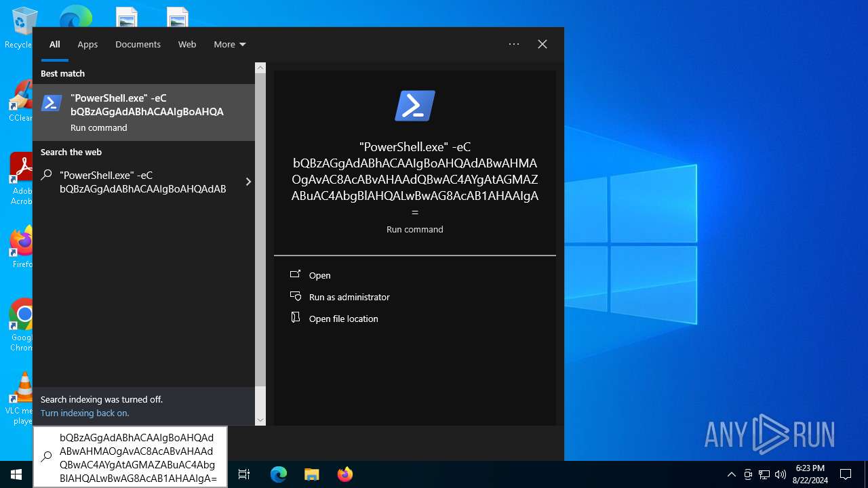Open the Adobe Acrobat desktop shortcut
This screenshot has height=488, width=868.
point(20,178)
